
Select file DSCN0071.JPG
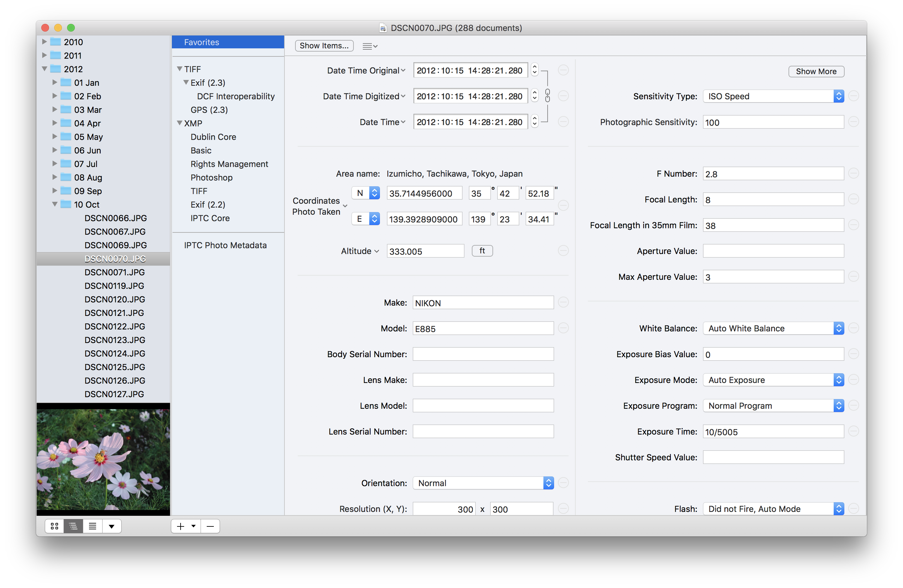click(114, 272)
